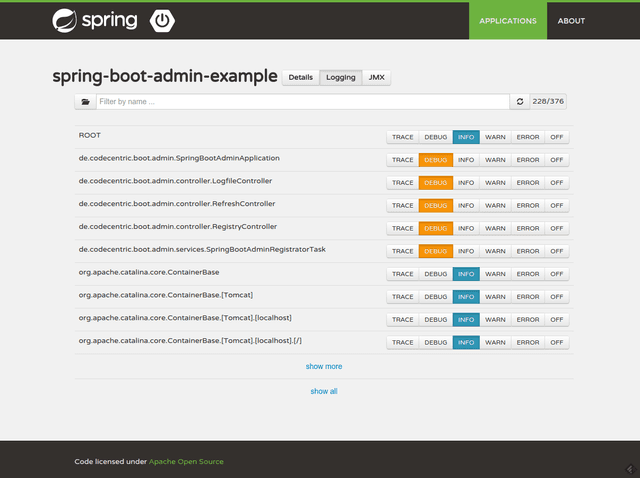Click the arrow icon in footer corner
Viewport: 640px width, 478px height.
(x=630, y=467)
